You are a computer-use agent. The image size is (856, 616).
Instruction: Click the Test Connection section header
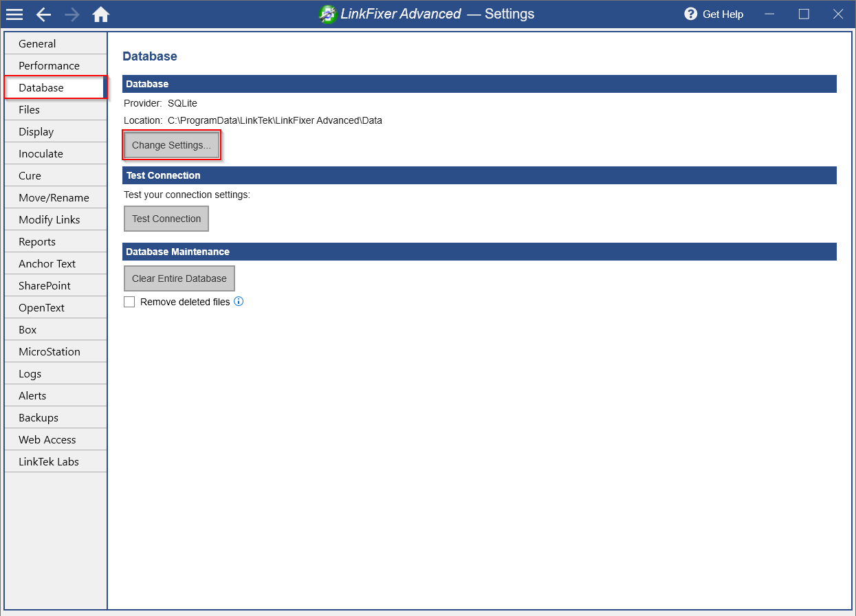480,175
